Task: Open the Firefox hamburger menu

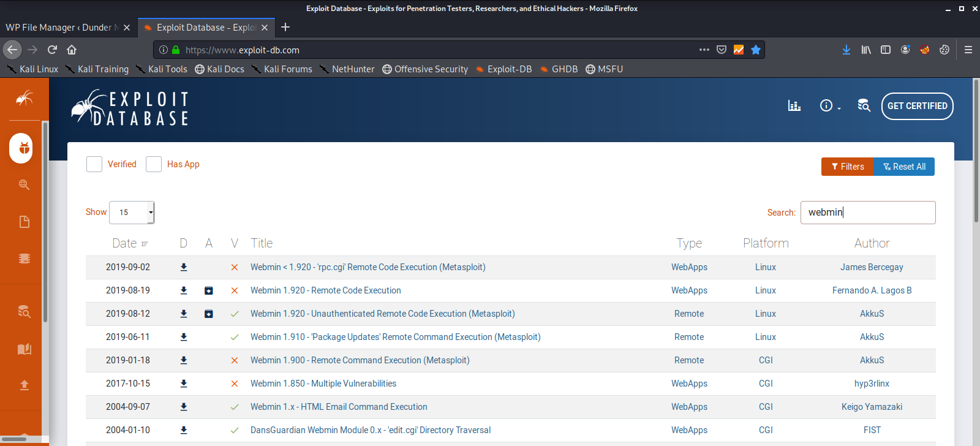Action: 968,50
